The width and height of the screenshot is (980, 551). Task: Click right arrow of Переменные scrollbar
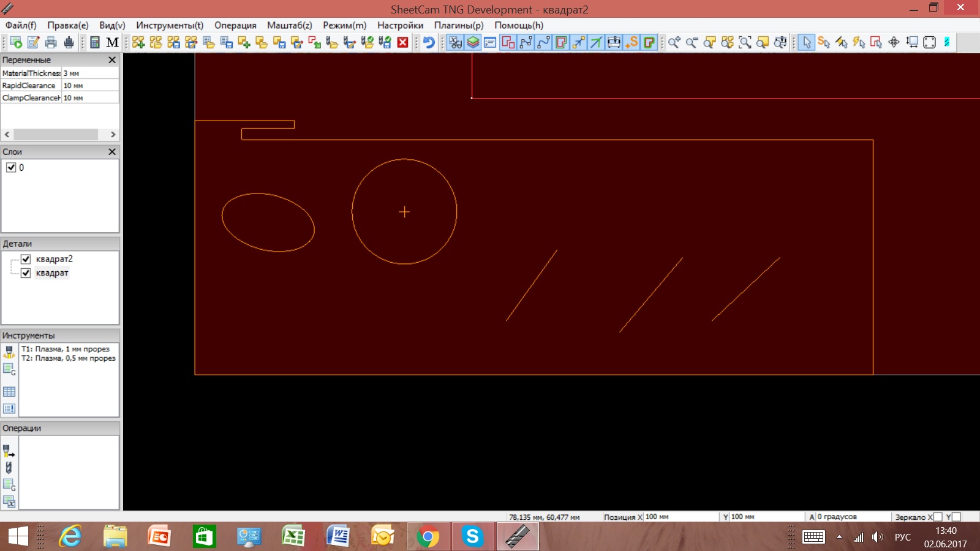pyautogui.click(x=113, y=134)
